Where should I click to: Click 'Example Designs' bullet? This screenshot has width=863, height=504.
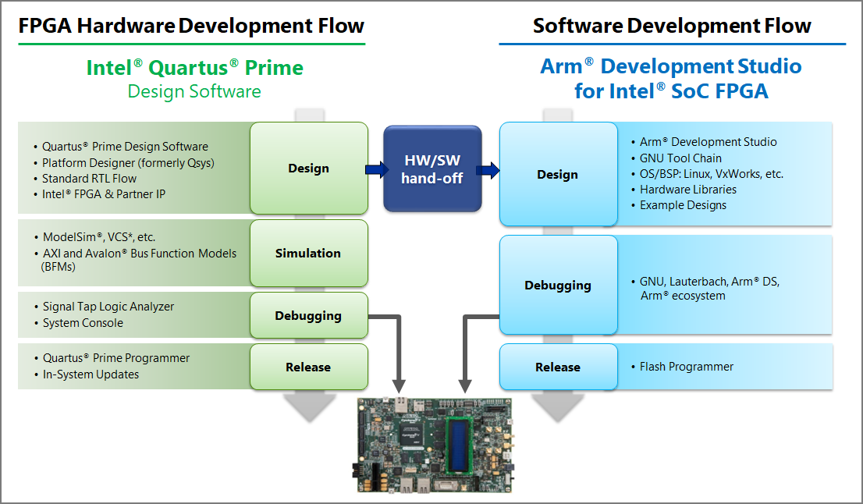point(683,205)
